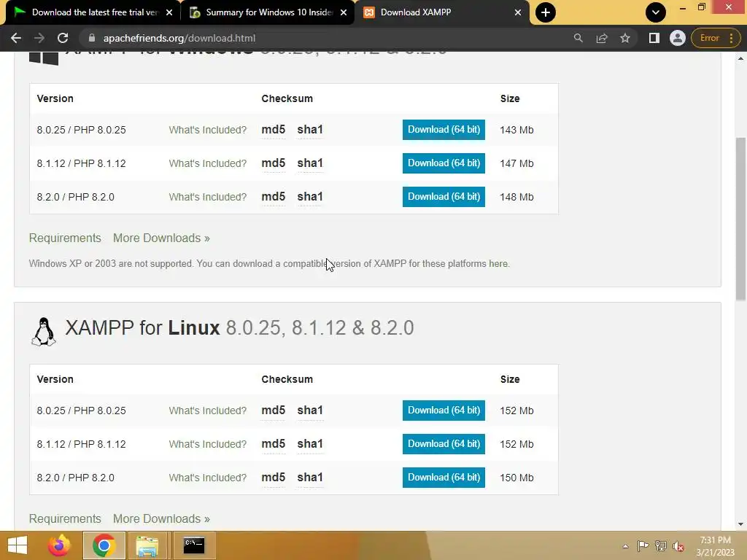Open Windows section More Downloads link
This screenshot has height=560, width=747.
pyautogui.click(x=161, y=238)
